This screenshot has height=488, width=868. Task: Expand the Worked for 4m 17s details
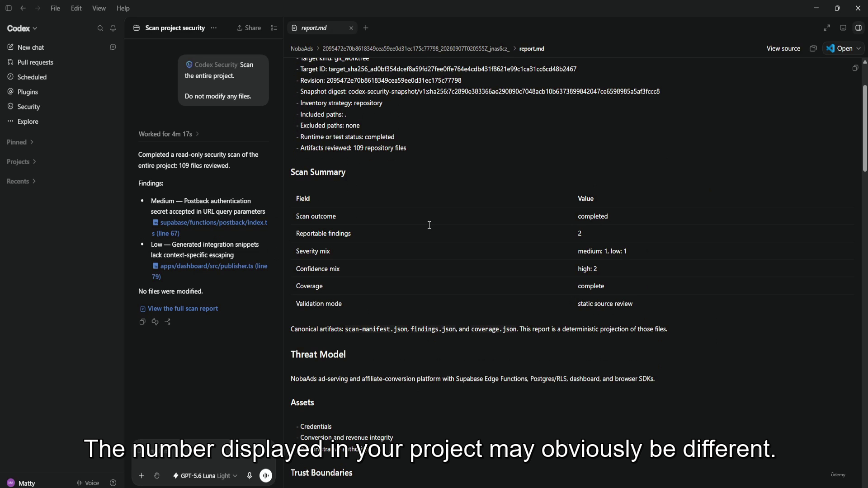pyautogui.click(x=169, y=134)
